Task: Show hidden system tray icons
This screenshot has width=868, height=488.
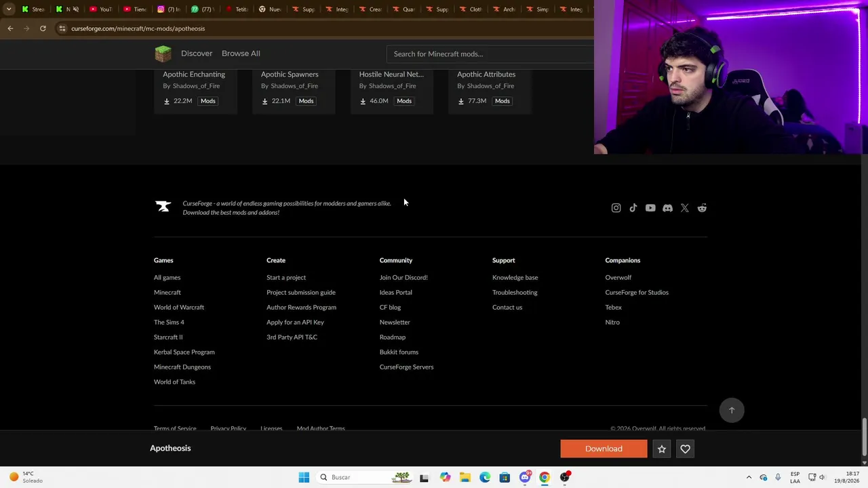Action: [x=749, y=477]
